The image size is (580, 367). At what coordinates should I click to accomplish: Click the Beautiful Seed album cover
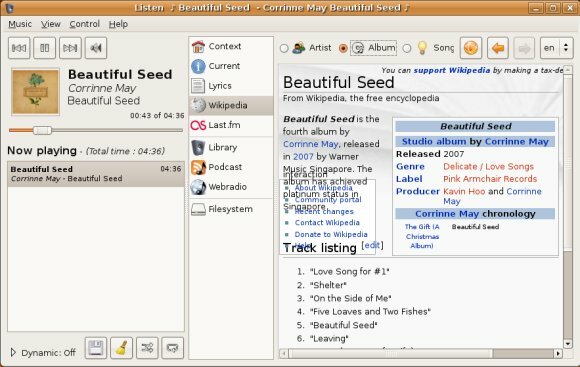point(35,91)
